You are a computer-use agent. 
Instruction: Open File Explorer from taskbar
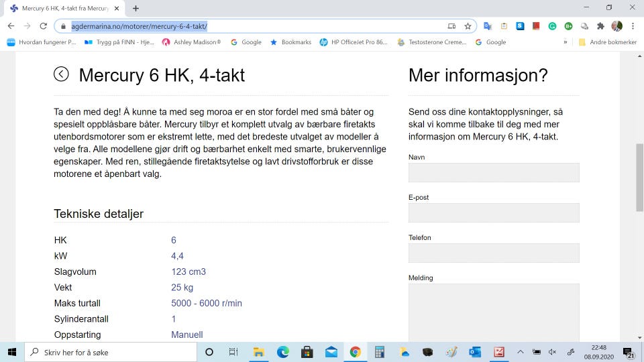[x=258, y=352]
